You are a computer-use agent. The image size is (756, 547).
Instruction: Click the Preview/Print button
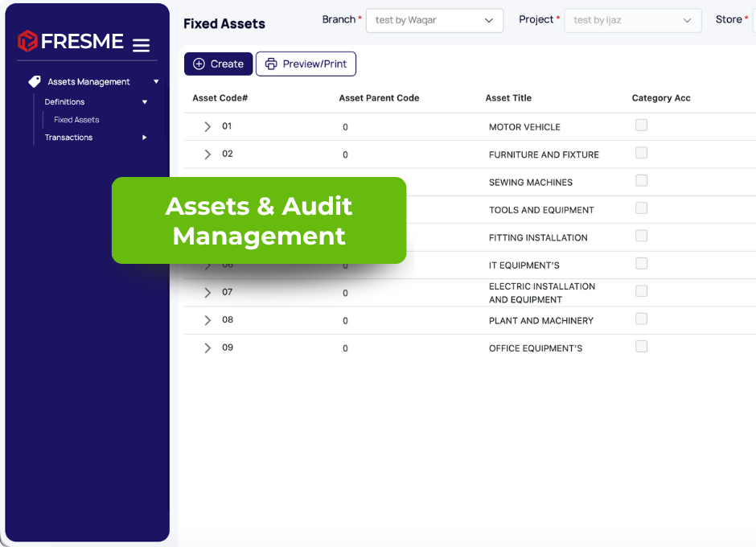tap(306, 64)
